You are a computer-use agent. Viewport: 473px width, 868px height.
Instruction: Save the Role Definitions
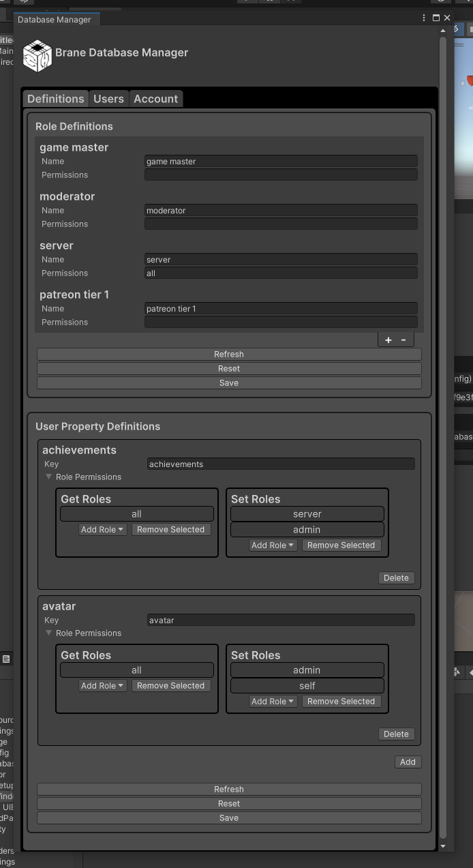click(229, 383)
